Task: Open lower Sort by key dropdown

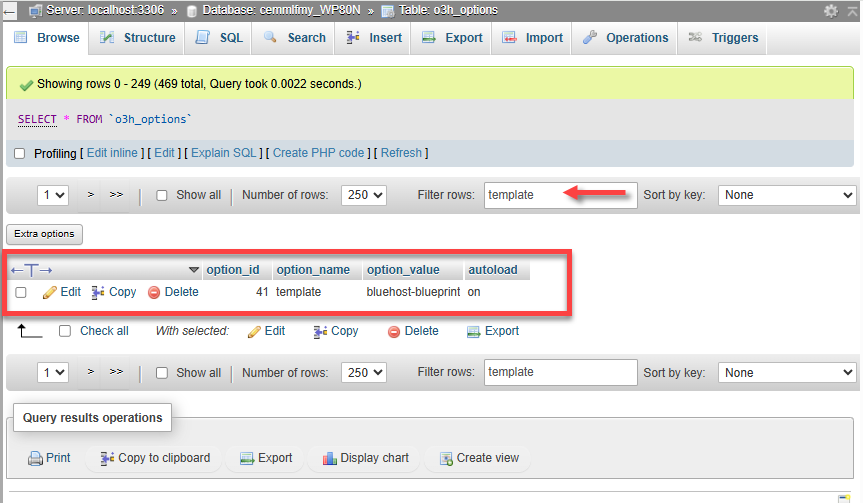Action: coord(787,373)
